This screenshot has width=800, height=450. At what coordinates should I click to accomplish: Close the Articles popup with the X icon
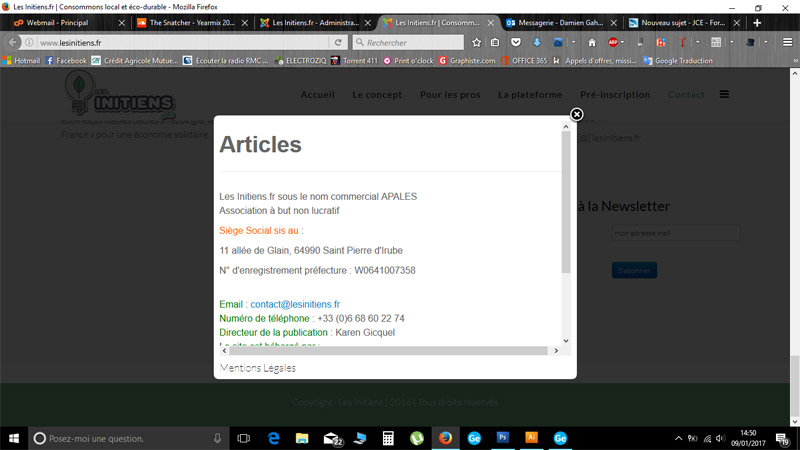click(577, 114)
